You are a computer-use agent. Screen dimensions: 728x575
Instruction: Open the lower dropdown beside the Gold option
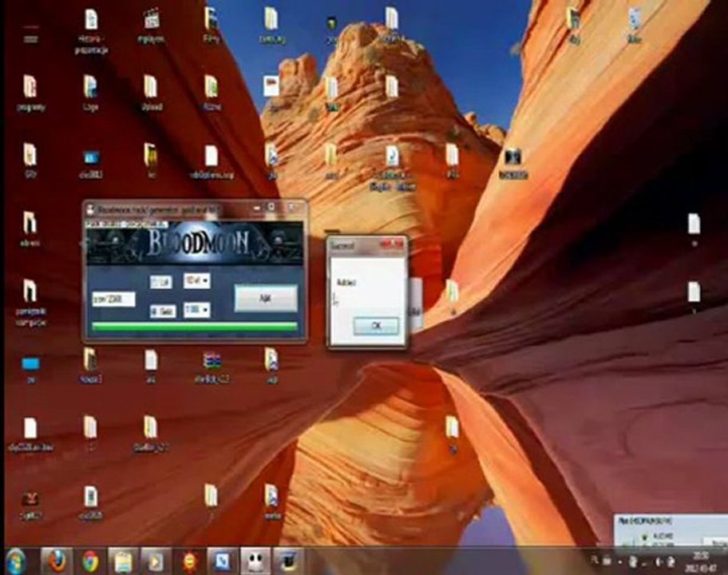click(196, 310)
